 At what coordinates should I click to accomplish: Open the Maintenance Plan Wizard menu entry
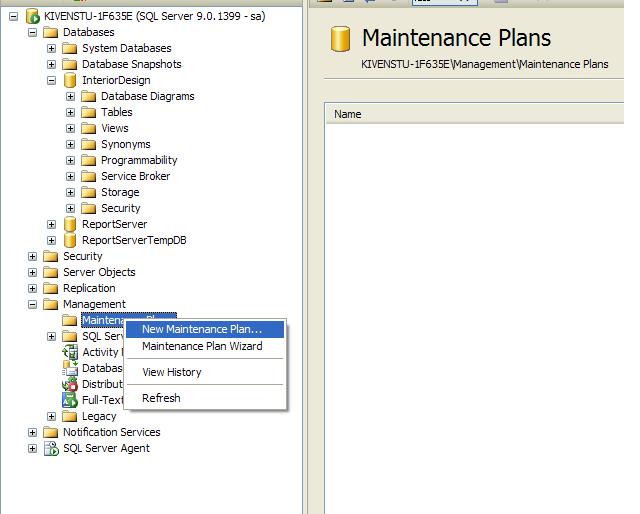point(202,346)
